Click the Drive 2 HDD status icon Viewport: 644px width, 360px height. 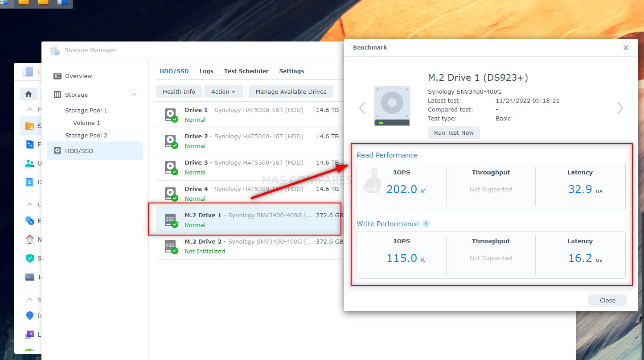[x=171, y=141]
